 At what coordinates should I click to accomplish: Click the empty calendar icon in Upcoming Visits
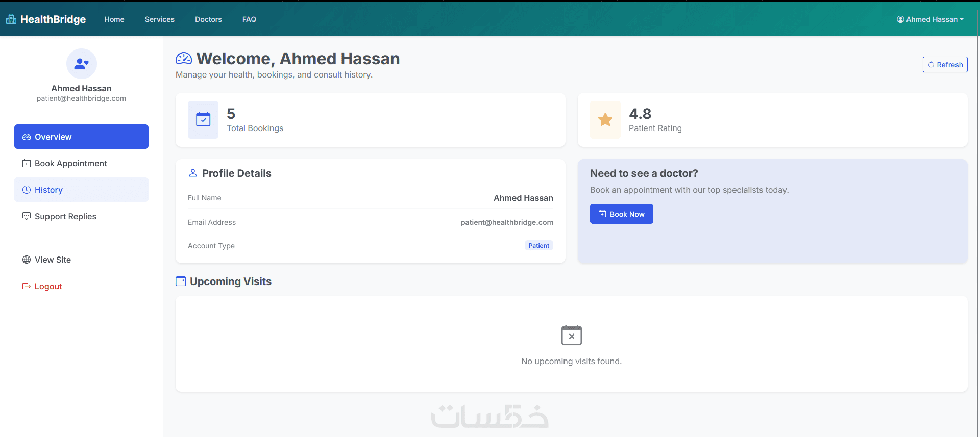(x=572, y=335)
